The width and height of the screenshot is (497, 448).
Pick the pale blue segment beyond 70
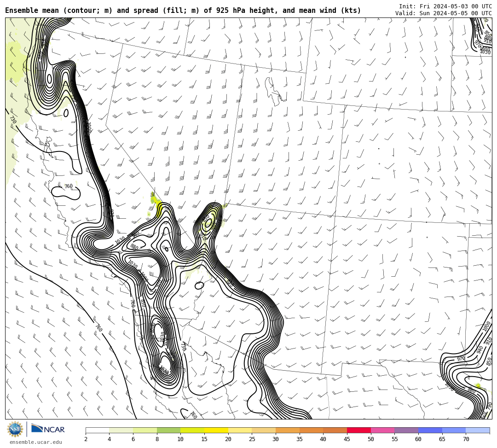[x=478, y=430]
